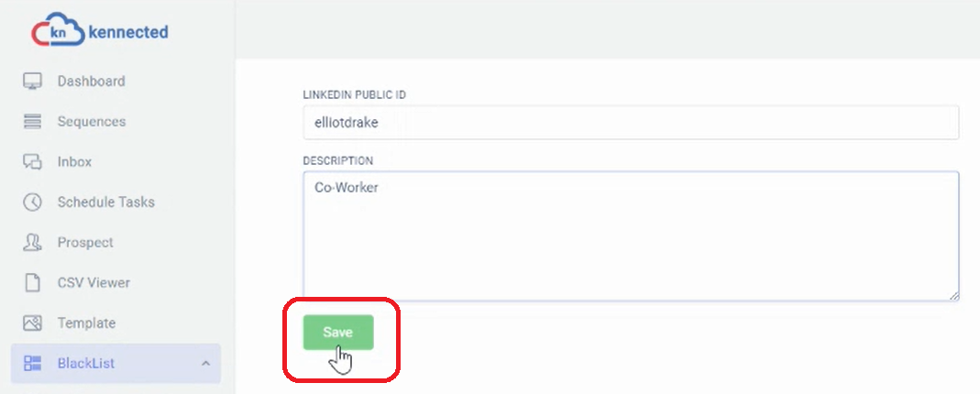
Task: Click the CSV Viewer file icon
Action: point(32,282)
